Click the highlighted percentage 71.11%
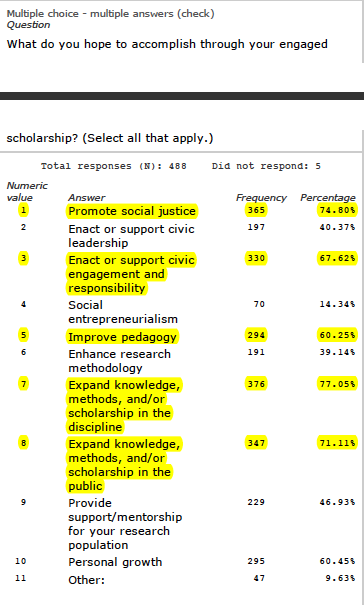Image resolution: width=364 pixels, height=605 pixels. tap(337, 443)
